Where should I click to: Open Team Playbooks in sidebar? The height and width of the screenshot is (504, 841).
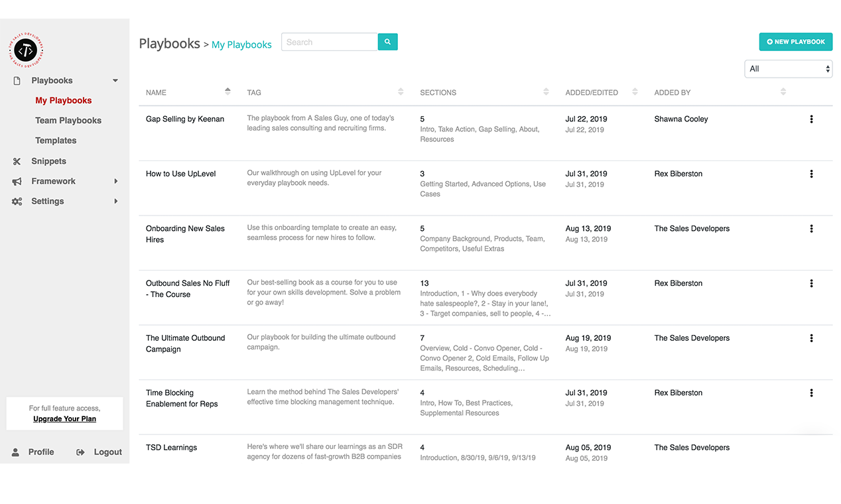[x=68, y=121]
